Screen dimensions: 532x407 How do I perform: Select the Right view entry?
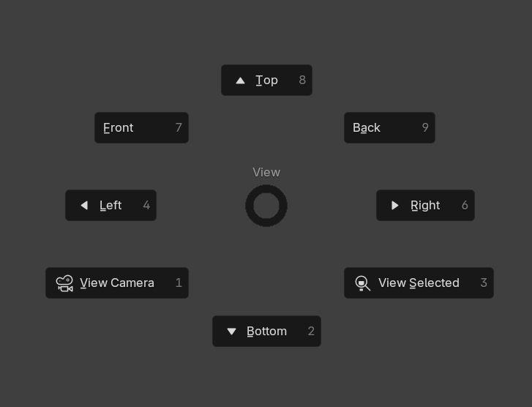(x=425, y=206)
